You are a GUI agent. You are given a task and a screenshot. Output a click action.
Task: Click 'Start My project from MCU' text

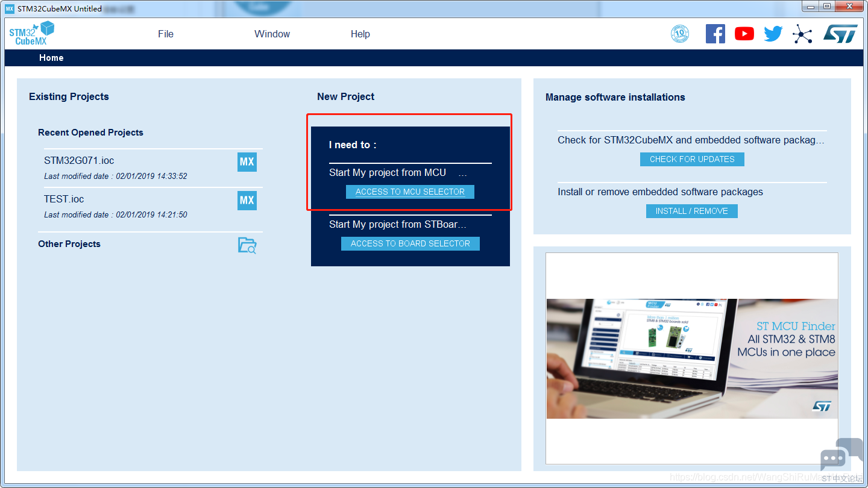(388, 172)
